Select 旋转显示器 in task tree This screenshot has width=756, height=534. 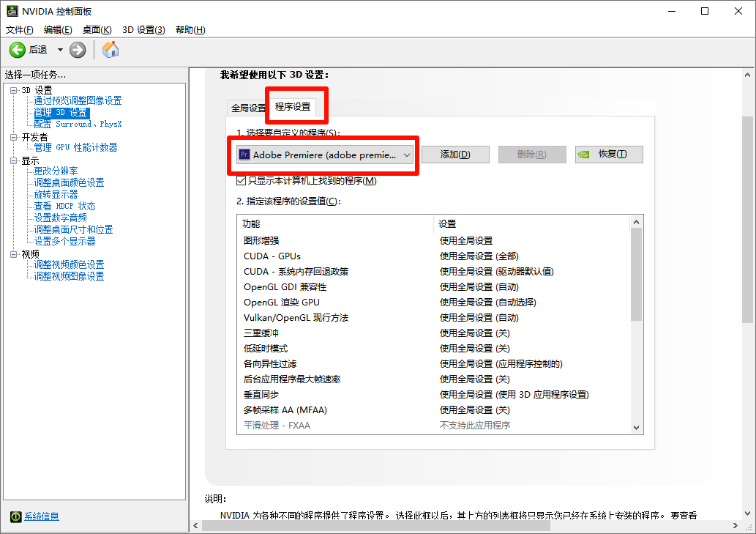(x=56, y=194)
